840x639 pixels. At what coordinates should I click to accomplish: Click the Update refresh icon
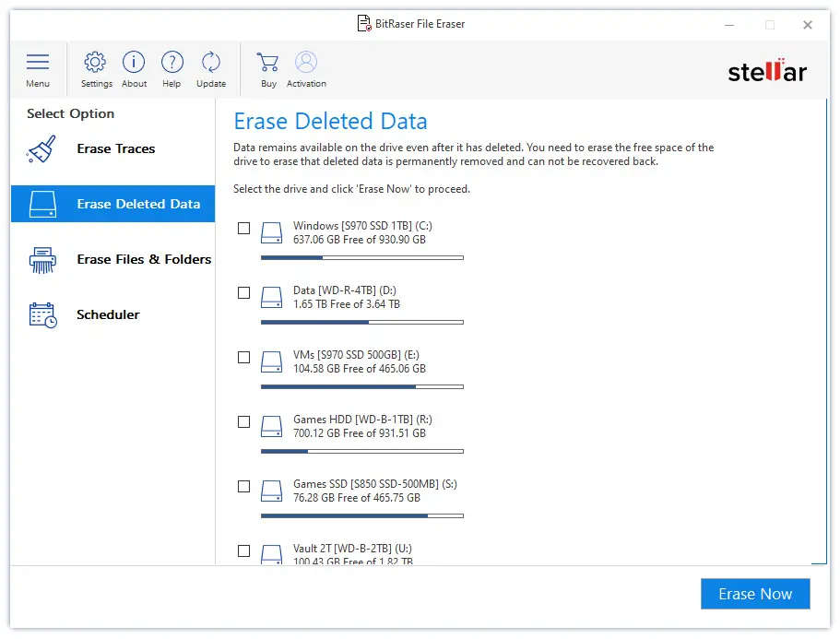[x=210, y=62]
